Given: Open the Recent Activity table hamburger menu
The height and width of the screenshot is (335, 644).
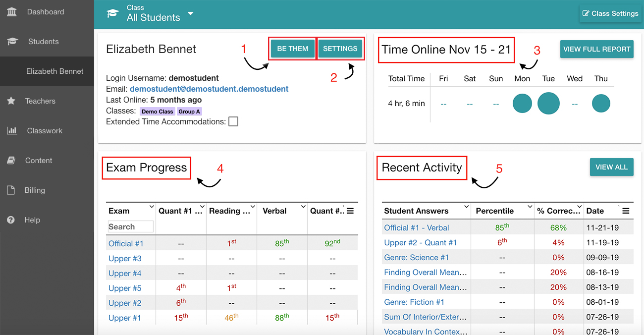Looking at the screenshot, I should coord(626,211).
